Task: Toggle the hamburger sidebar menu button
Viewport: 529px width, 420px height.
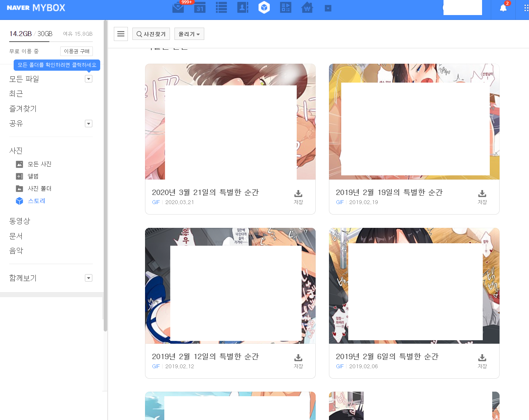Action: click(121, 34)
